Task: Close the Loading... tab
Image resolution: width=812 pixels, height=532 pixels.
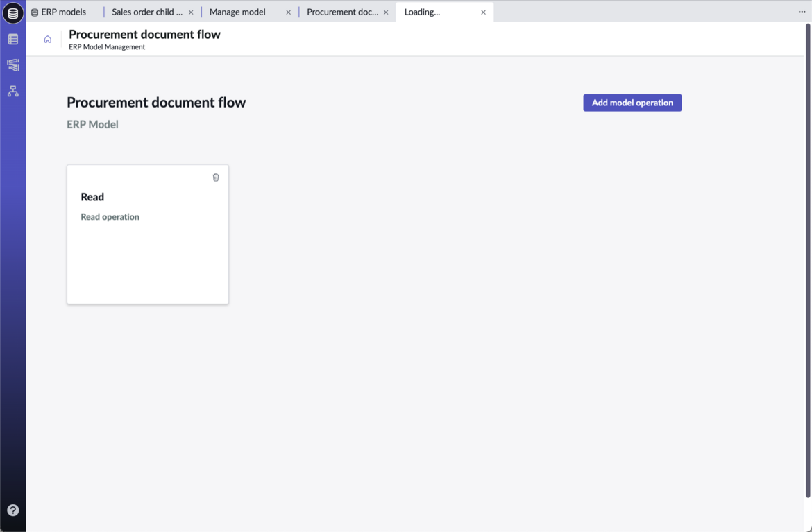Action: [x=483, y=12]
